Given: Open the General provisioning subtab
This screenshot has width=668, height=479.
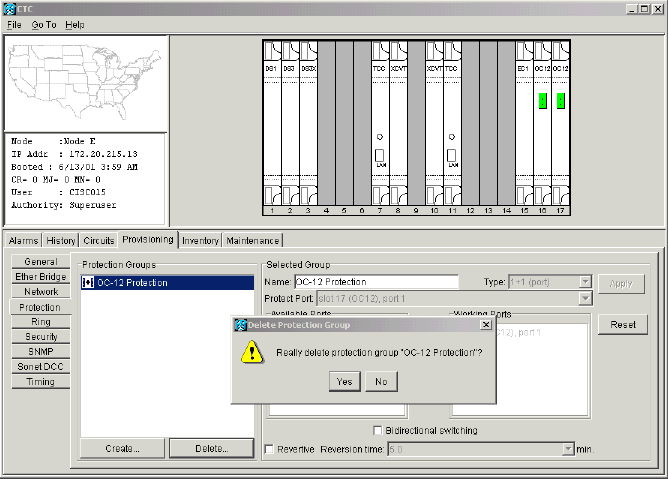Looking at the screenshot, I should pyautogui.click(x=41, y=262).
